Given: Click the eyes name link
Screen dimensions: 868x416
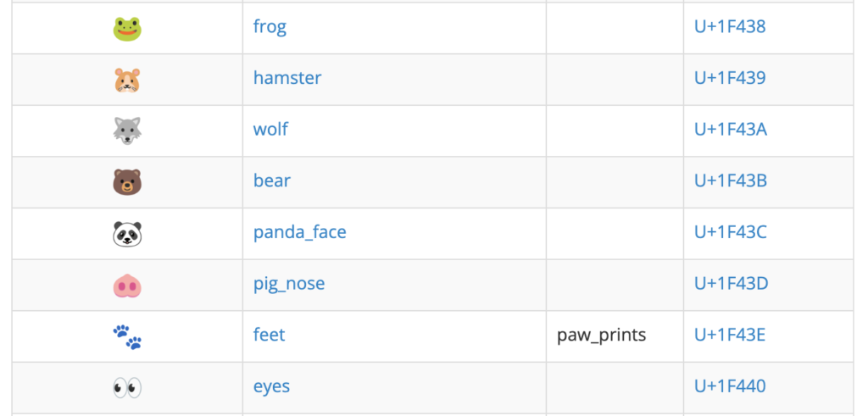Looking at the screenshot, I should click(272, 386).
